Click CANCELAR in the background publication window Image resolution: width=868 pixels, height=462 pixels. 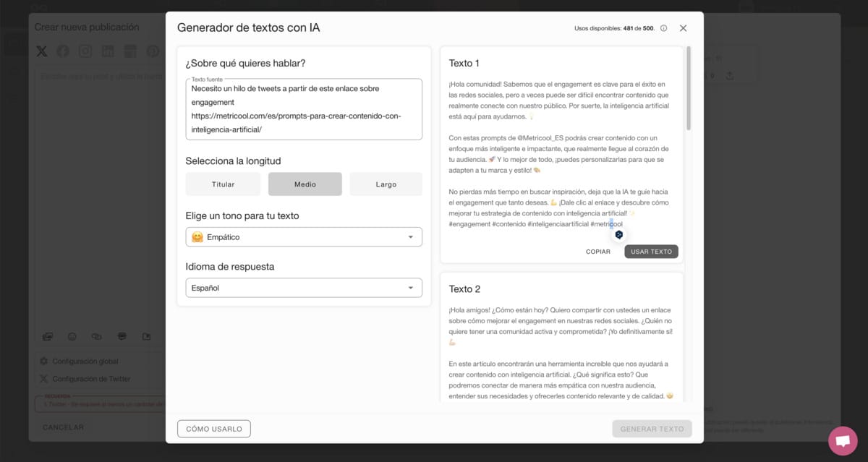64,427
